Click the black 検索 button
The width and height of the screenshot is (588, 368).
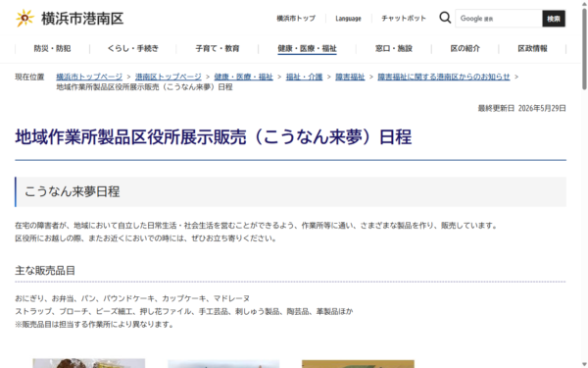pos(554,19)
